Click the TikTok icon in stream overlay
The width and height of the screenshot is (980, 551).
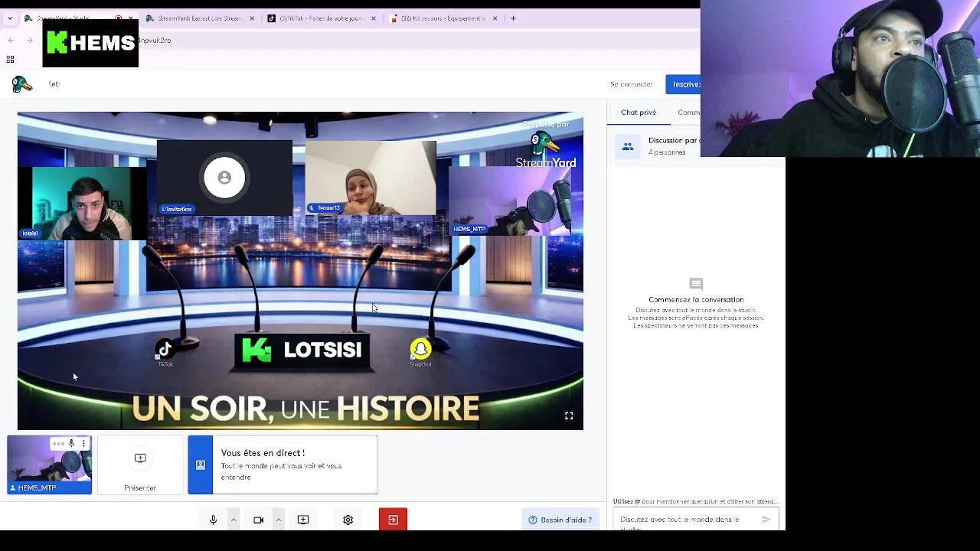pos(165,350)
